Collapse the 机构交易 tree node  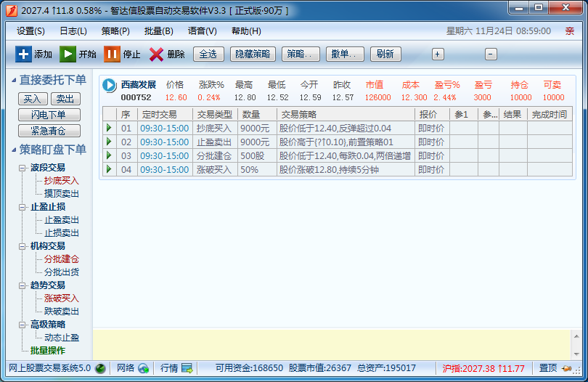[22, 246]
